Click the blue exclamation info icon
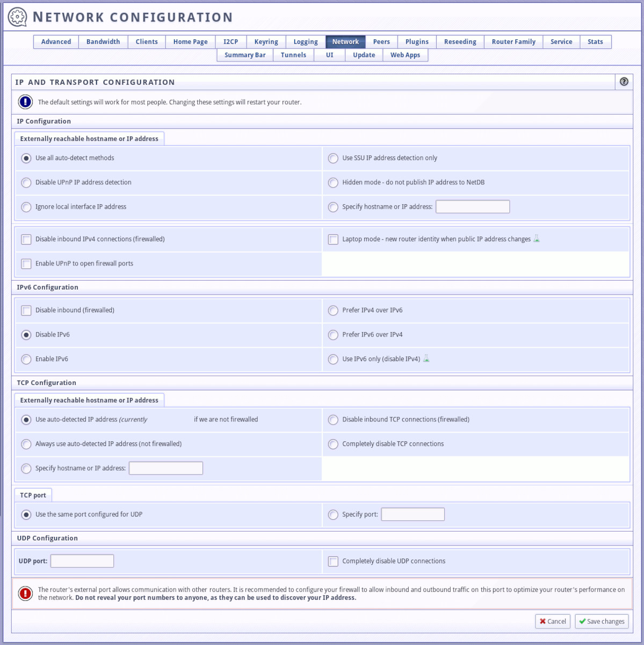Viewport: 644px width, 645px height. (x=25, y=102)
